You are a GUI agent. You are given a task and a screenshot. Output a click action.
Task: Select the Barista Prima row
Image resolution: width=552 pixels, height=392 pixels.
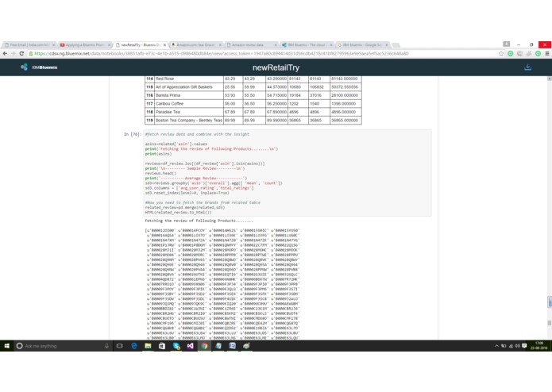point(253,95)
